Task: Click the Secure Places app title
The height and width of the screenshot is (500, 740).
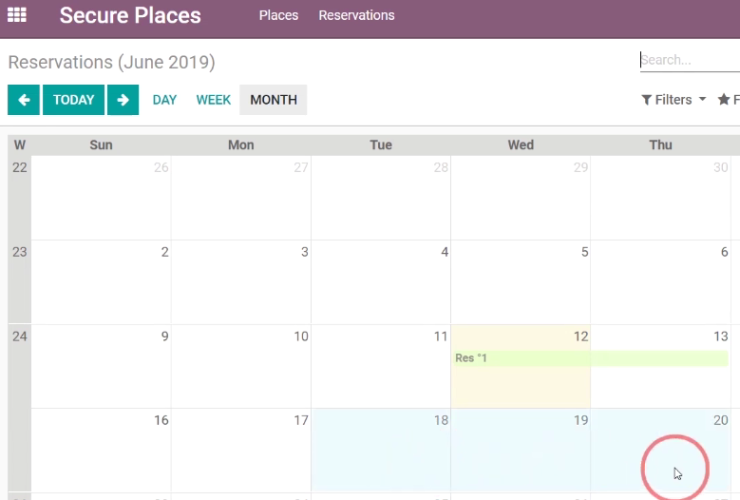Action: coord(130,15)
